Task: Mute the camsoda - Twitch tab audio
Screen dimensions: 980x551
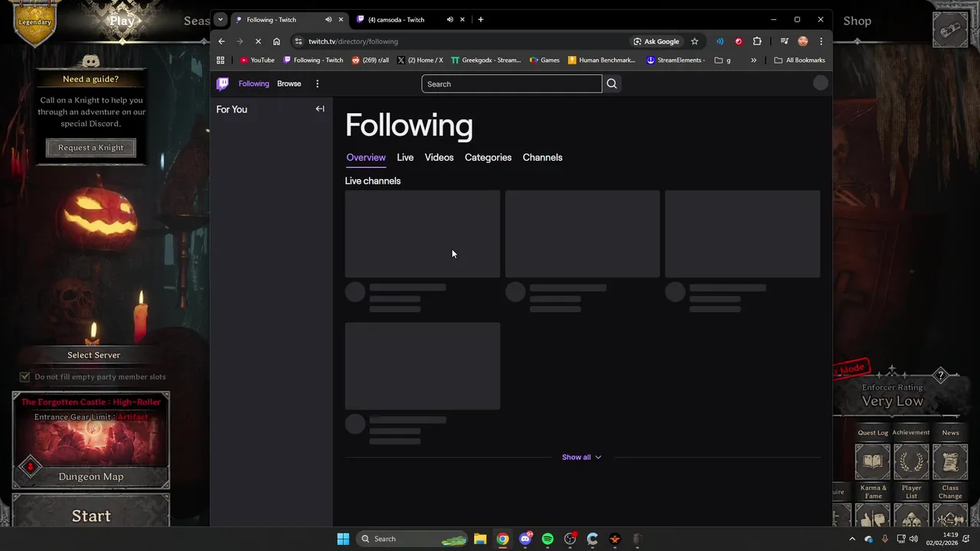Action: [x=450, y=20]
